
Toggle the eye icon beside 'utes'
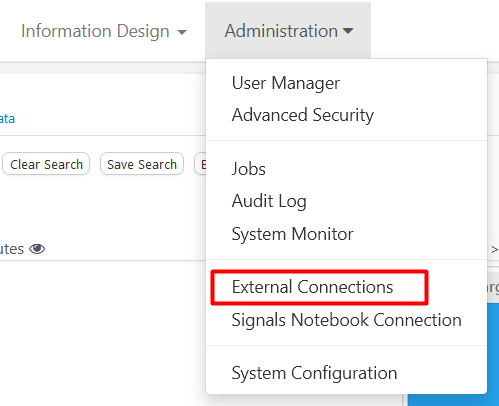[x=37, y=249]
